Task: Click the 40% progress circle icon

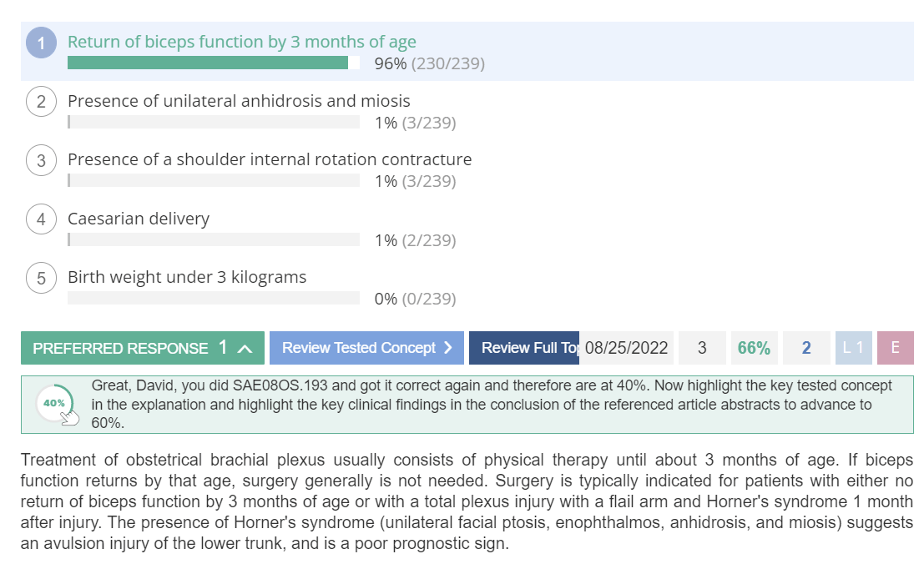Action: click(55, 404)
